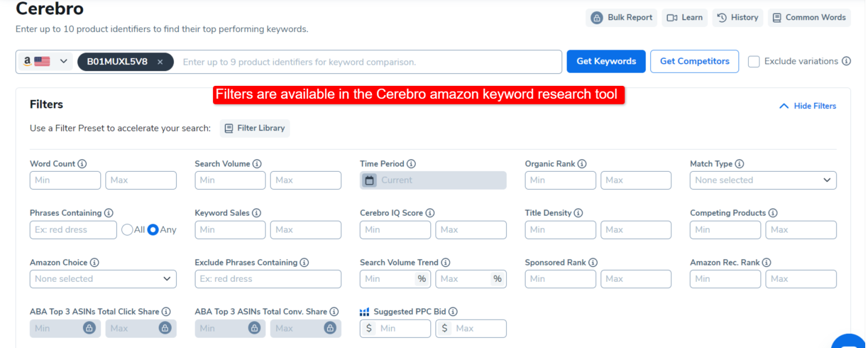Screen dimensions: 868x348
Task: Select the All radio button for Phrases Containing
Action: click(x=127, y=229)
